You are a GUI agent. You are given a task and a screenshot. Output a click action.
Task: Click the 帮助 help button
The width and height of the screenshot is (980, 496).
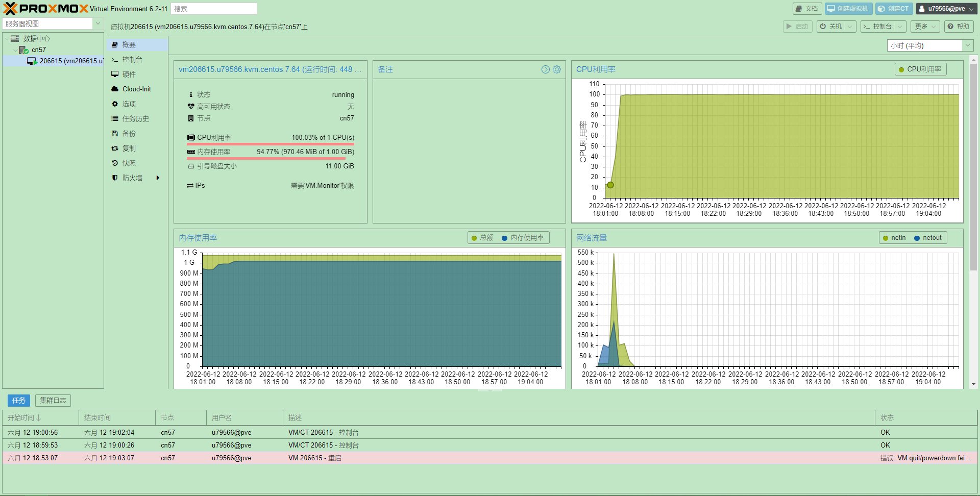(x=959, y=27)
